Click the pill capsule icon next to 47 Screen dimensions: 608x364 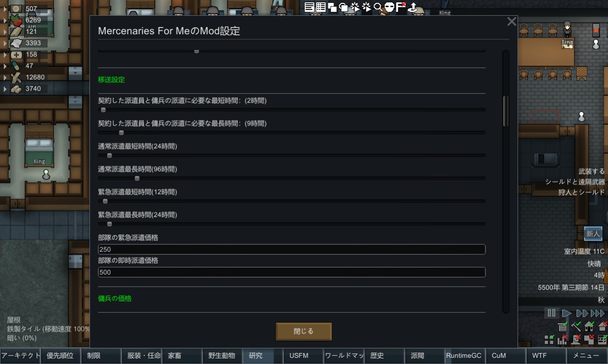pyautogui.click(x=16, y=66)
